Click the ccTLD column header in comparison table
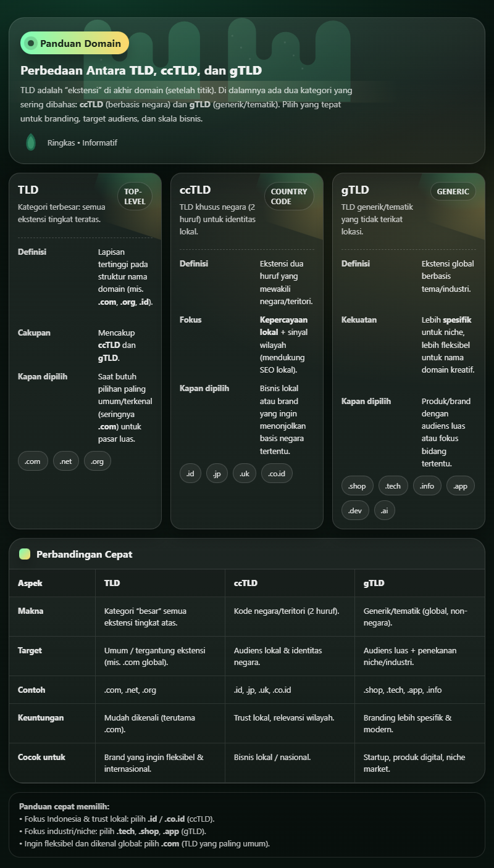 (x=246, y=583)
